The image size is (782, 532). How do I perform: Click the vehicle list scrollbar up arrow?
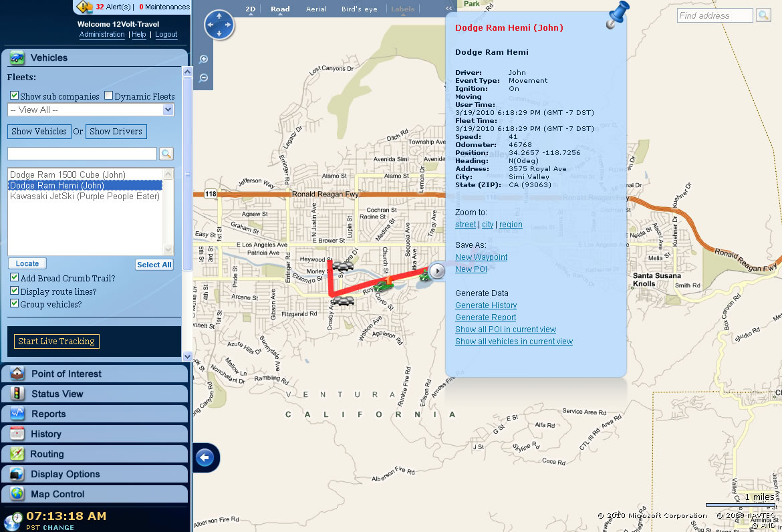168,174
